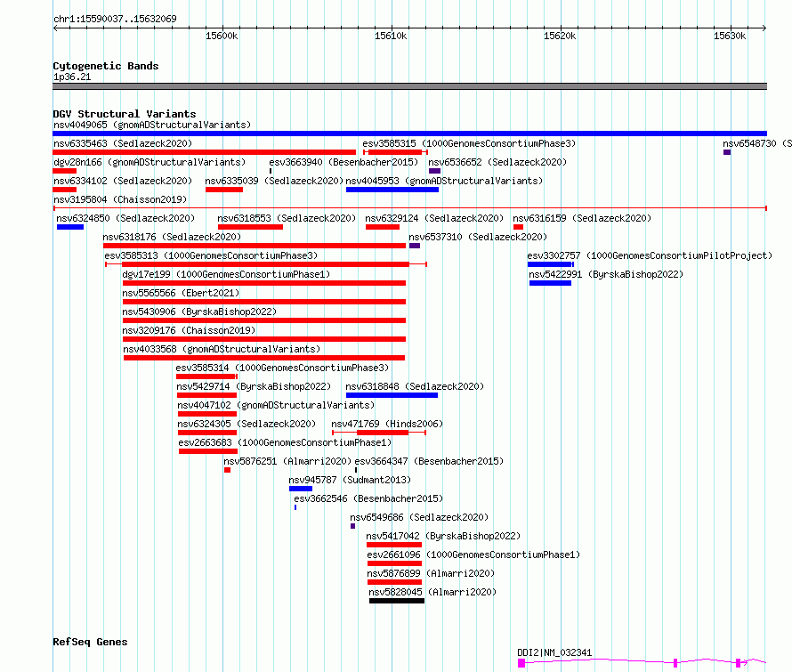Open esv3662546 (Besenbacher2015) variant
This screenshot has height=672, width=792.
[368, 498]
